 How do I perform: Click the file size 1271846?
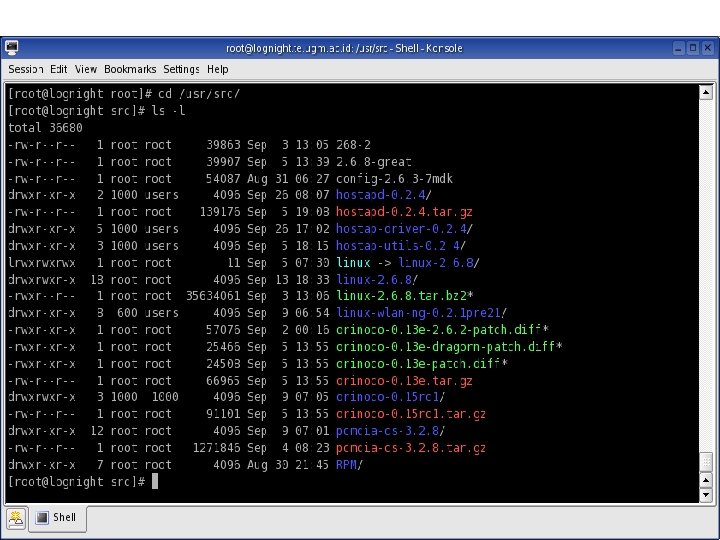[x=216, y=448]
